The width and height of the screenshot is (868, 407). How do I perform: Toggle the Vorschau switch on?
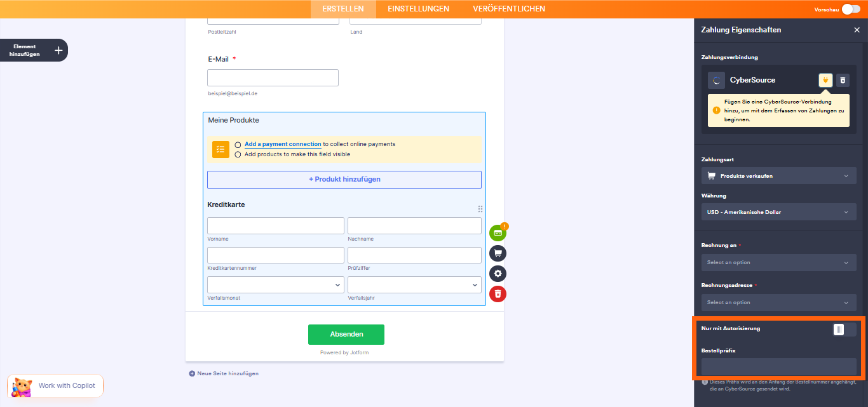point(850,10)
